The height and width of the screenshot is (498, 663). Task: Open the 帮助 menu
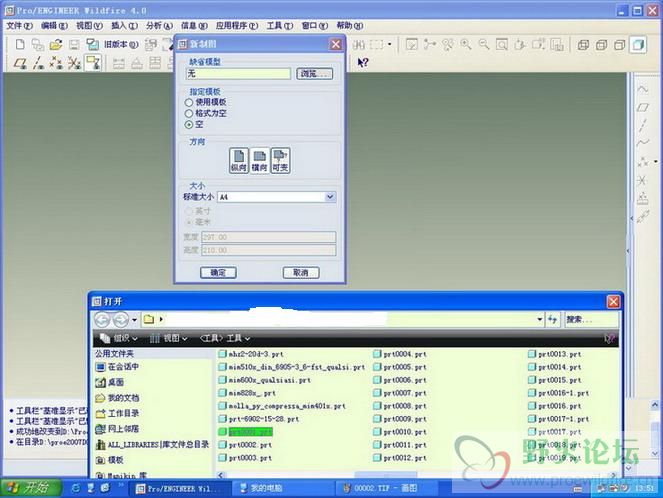point(350,26)
